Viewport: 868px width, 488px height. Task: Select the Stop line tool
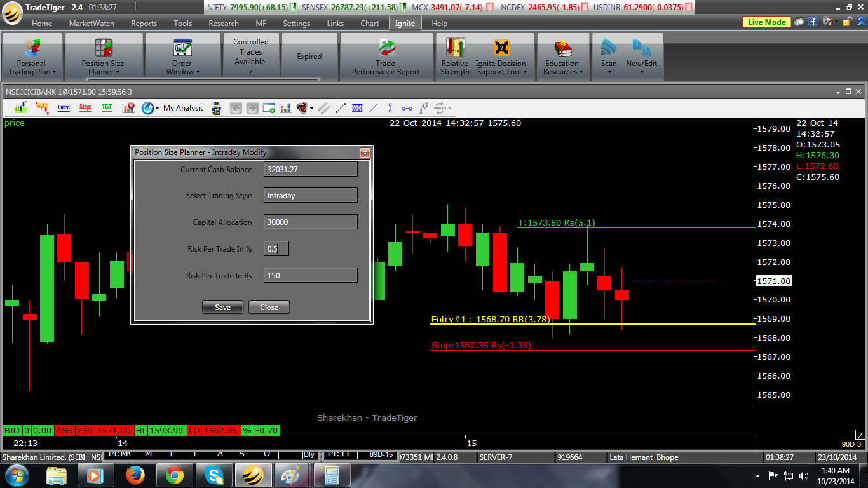tap(85, 108)
